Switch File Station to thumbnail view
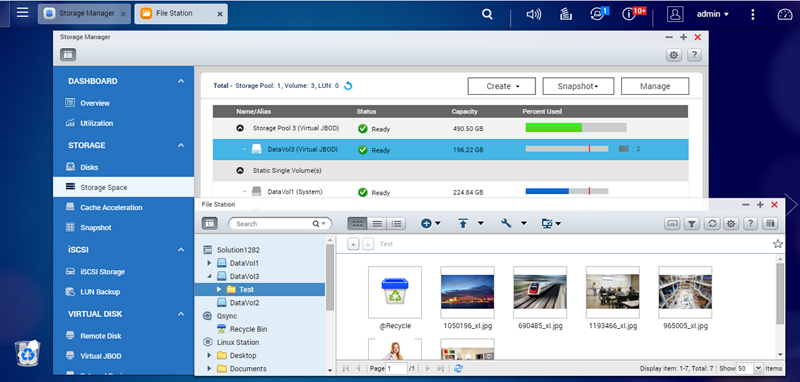Image resolution: width=800 pixels, height=382 pixels. click(x=357, y=223)
